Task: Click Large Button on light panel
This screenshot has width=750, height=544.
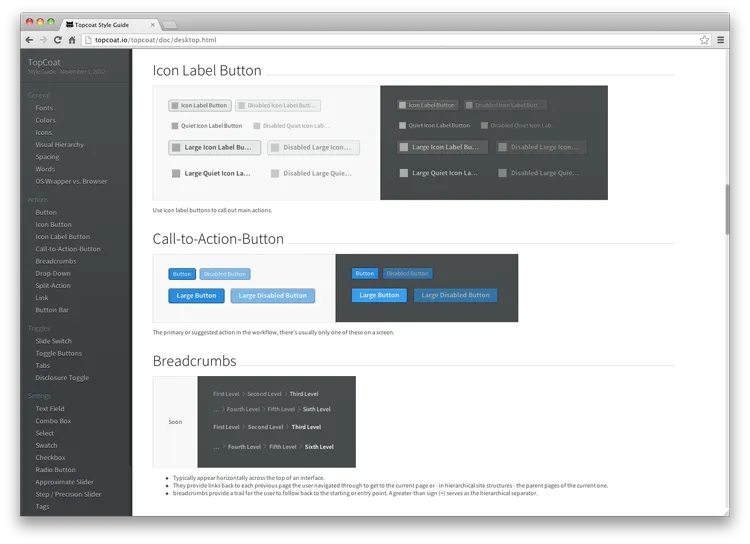Action: [x=196, y=296]
